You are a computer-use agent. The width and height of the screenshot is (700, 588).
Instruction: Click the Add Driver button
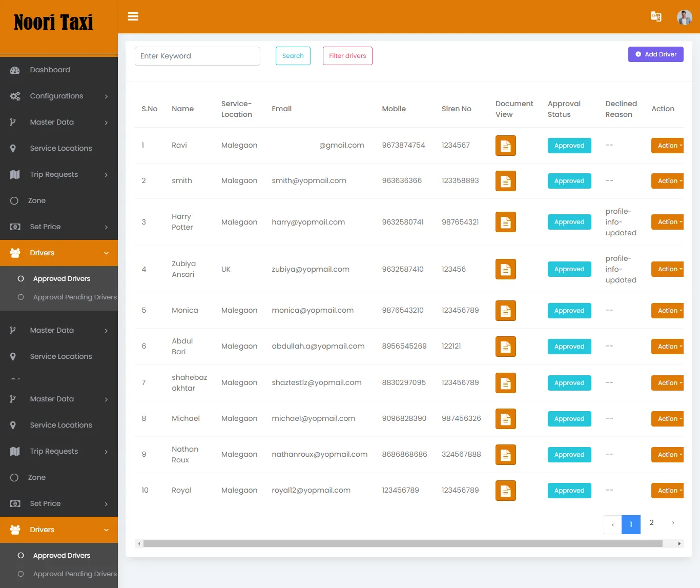[655, 54]
